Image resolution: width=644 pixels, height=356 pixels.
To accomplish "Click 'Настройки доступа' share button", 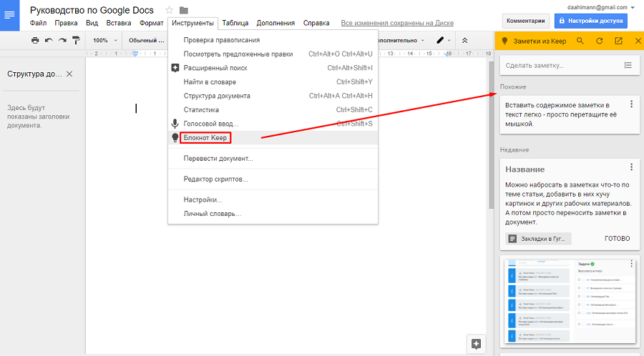I will [x=590, y=21].
